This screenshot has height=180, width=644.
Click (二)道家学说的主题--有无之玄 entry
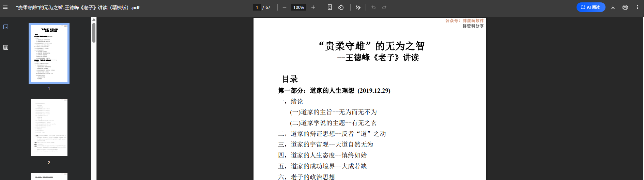tap(333, 123)
